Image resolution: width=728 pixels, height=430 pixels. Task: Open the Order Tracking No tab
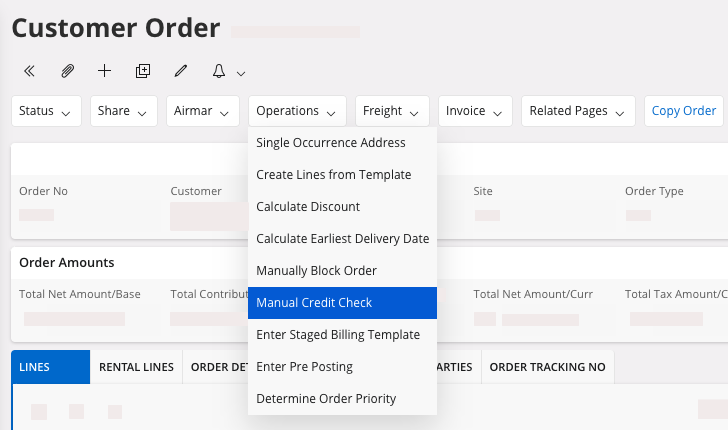click(547, 367)
